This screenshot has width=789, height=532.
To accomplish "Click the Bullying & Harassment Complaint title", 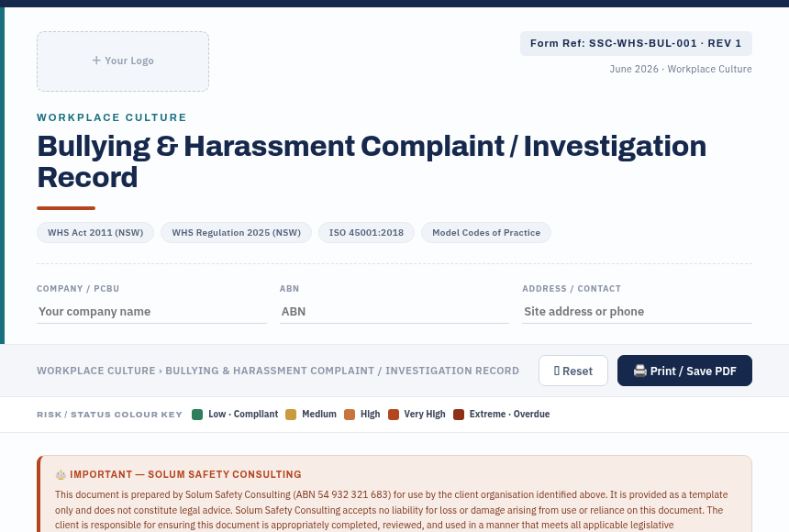I will (x=372, y=161).
